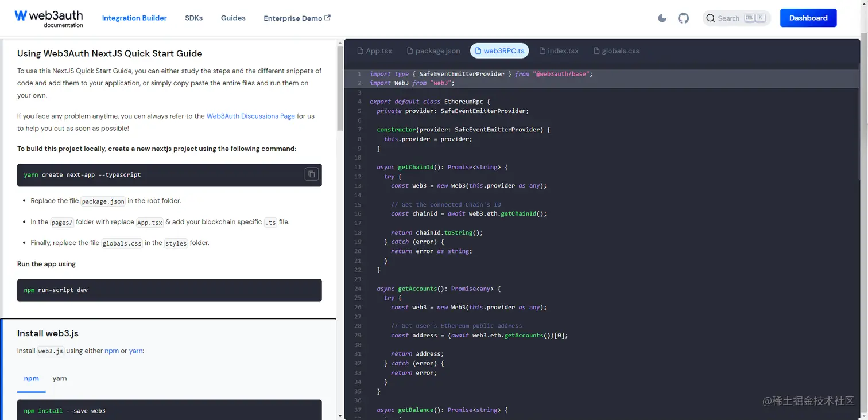Image resolution: width=868 pixels, height=420 pixels.
Task: Toggle dark mode moon icon
Action: pyautogui.click(x=662, y=18)
